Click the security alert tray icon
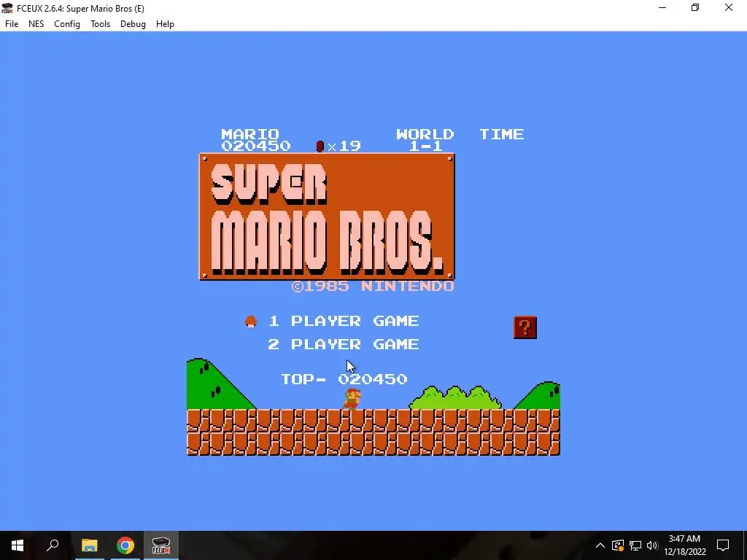Screen dimensions: 747x560 618,545
